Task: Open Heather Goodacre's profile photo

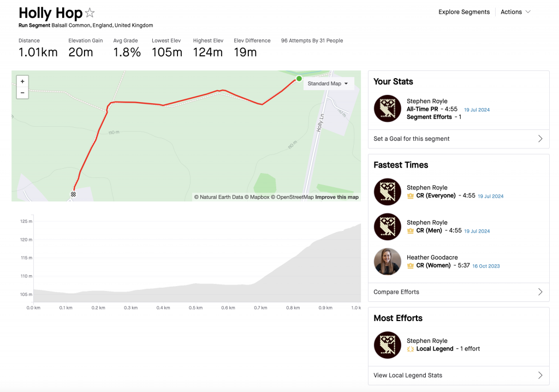Action: [388, 262]
